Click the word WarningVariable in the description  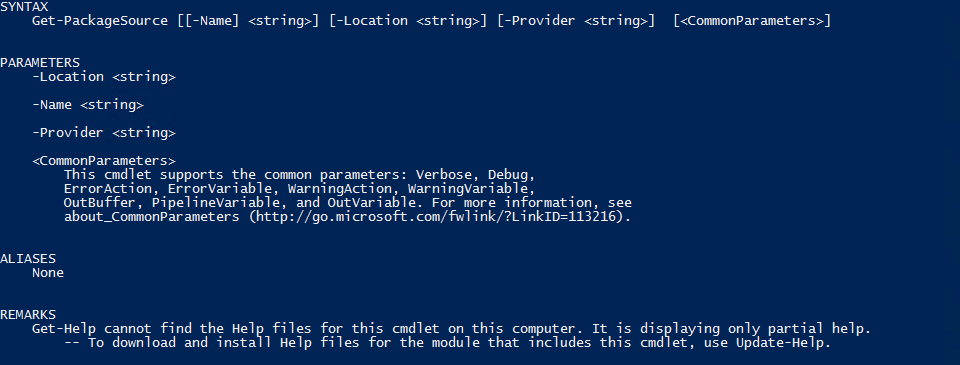pos(471,189)
